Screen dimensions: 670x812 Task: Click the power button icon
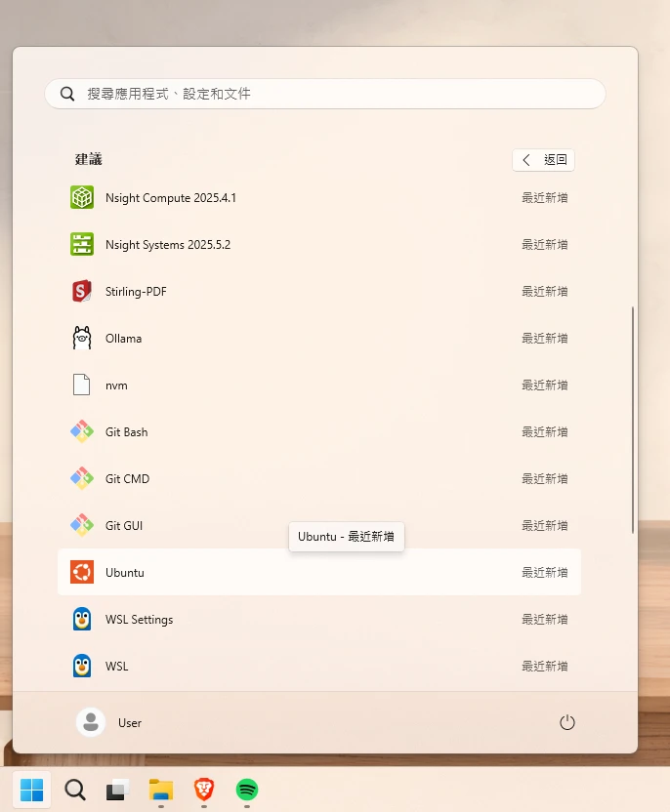[x=566, y=722]
